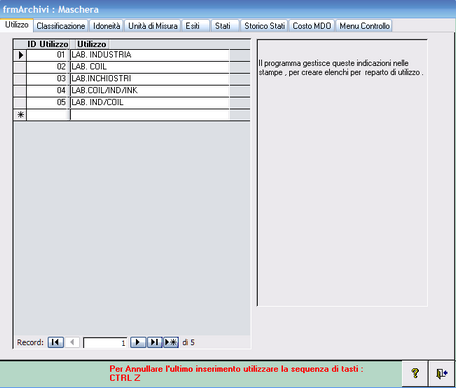Viewport: 456px width, 388px height.
Task: Open the Costo MDO tab
Action: [x=312, y=26]
